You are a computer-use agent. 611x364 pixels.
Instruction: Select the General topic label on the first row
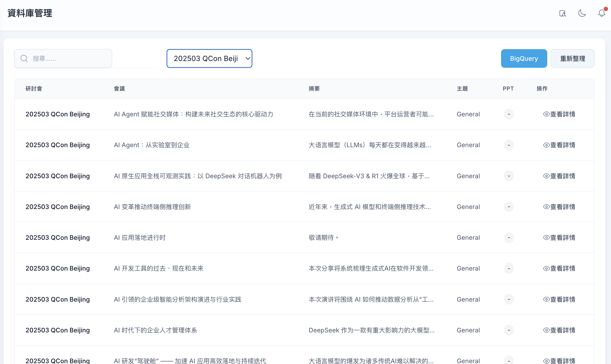coord(468,114)
